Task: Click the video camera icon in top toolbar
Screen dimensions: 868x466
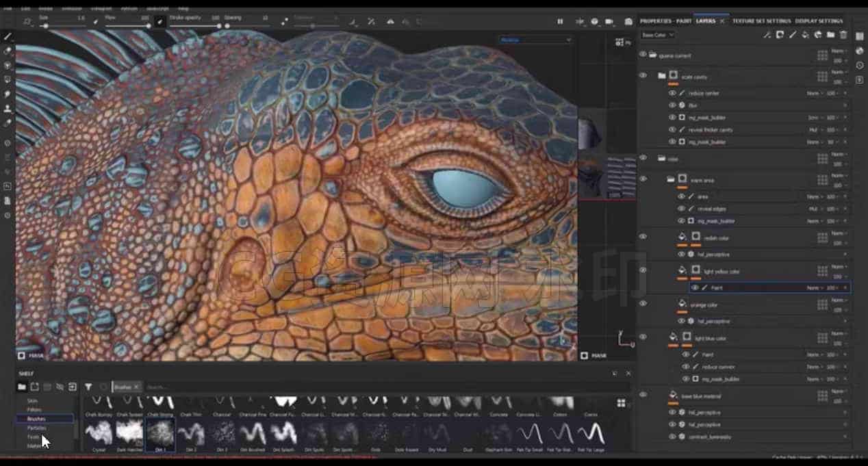Action: point(609,22)
